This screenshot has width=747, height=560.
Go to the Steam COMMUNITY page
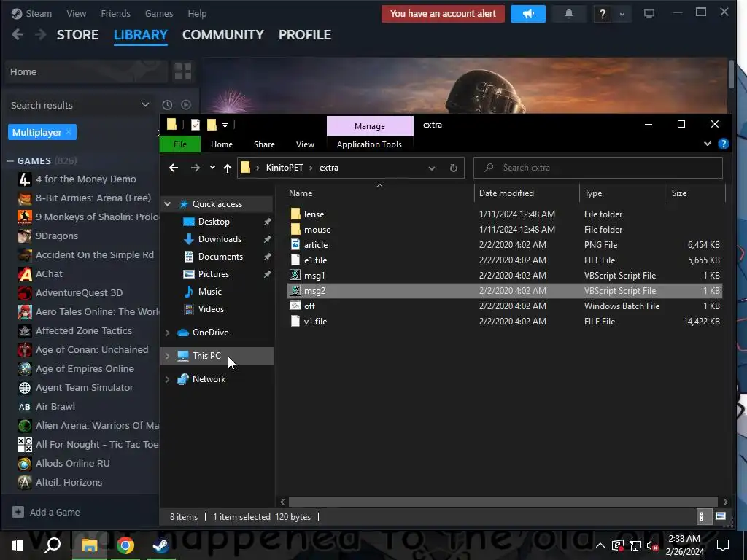[223, 35]
